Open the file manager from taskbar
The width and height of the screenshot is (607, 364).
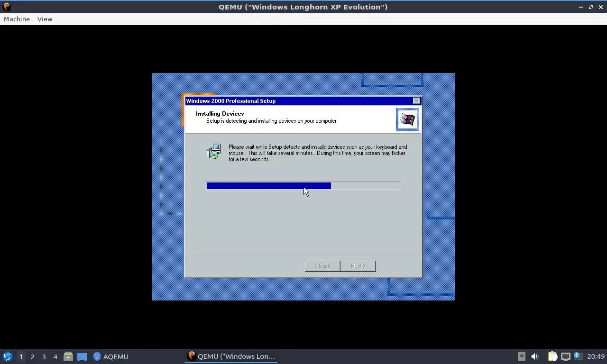pyautogui.click(x=68, y=356)
